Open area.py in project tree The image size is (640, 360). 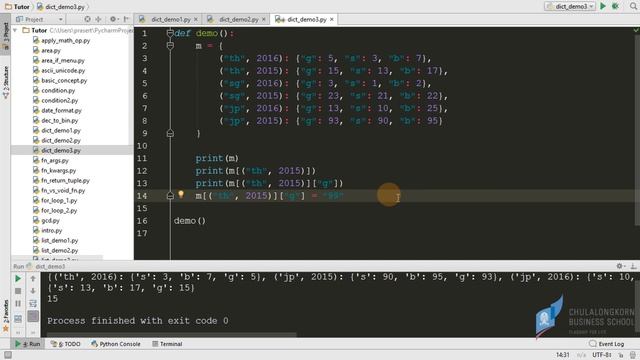click(x=51, y=51)
